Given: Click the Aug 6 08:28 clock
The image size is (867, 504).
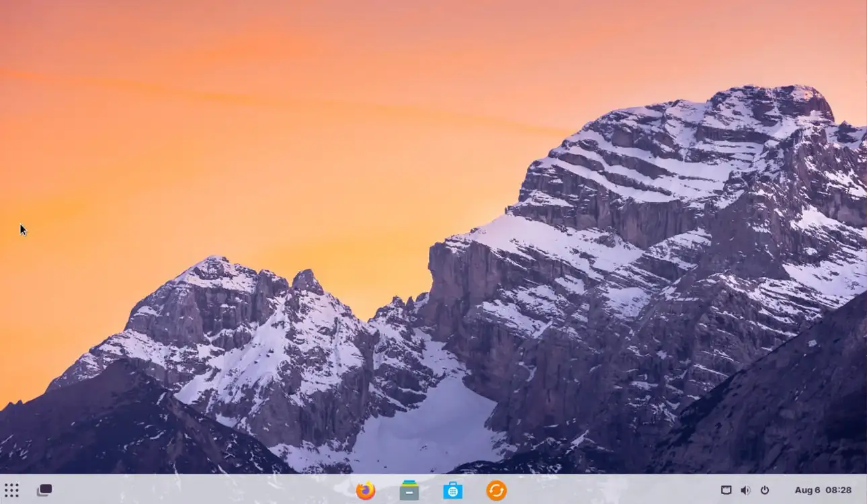Looking at the screenshot, I should 823,491.
